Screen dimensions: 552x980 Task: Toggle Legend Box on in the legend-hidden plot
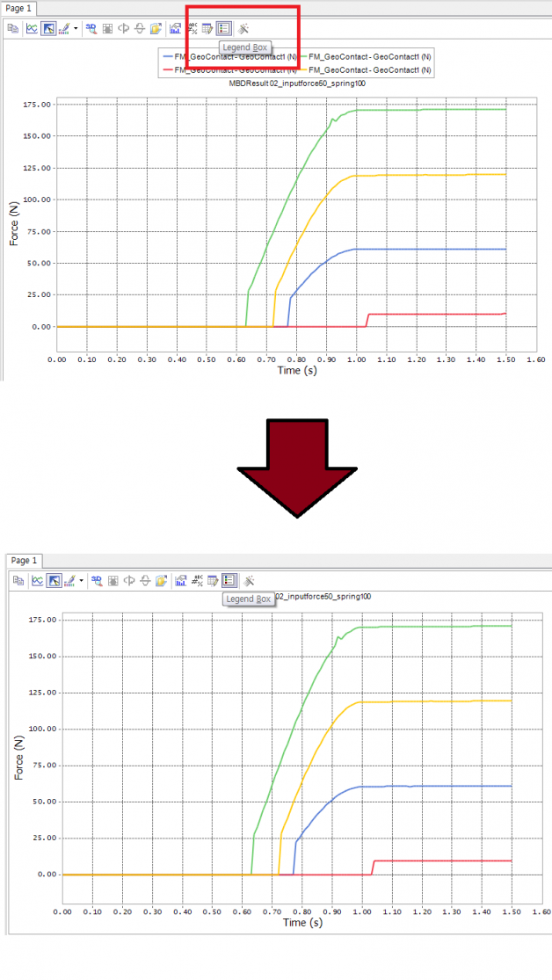[229, 580]
